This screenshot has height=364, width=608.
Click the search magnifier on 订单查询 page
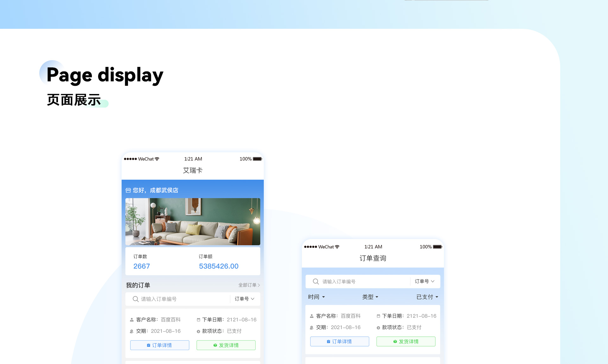tap(315, 281)
